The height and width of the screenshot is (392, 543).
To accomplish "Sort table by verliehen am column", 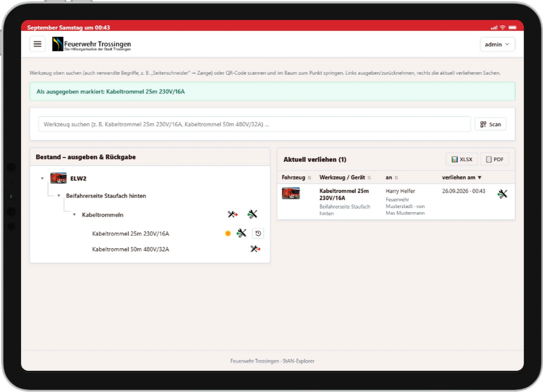I will 462,178.
